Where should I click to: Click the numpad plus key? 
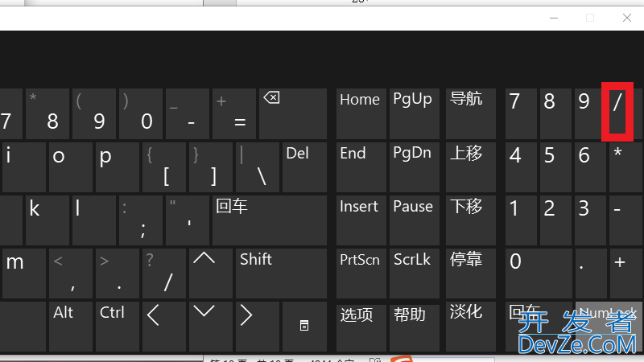(626, 273)
